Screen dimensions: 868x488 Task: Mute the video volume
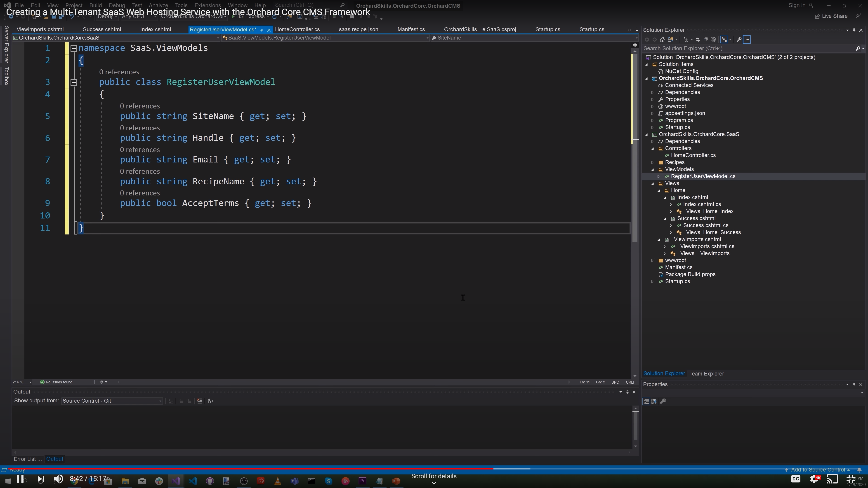(58, 479)
